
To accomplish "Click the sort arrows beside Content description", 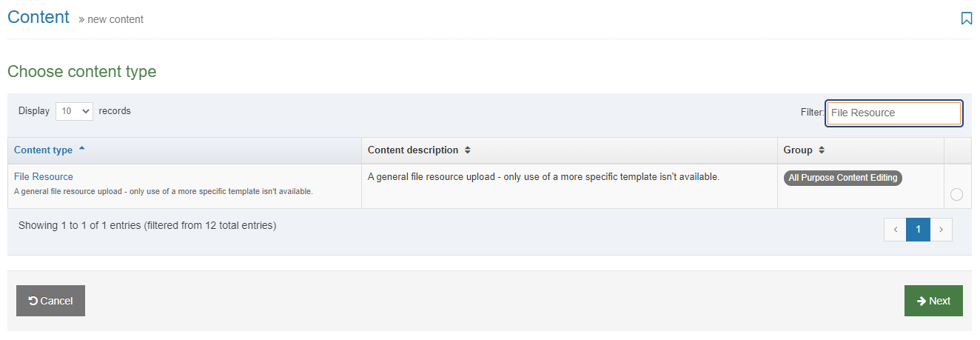I will pos(468,150).
